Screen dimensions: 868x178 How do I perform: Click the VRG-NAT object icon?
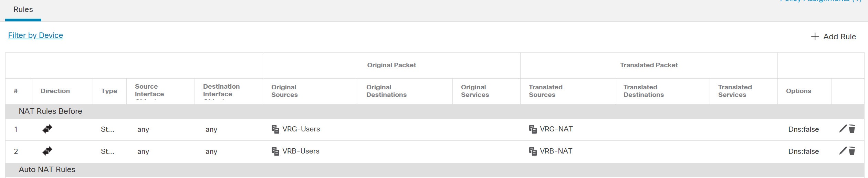(x=533, y=129)
